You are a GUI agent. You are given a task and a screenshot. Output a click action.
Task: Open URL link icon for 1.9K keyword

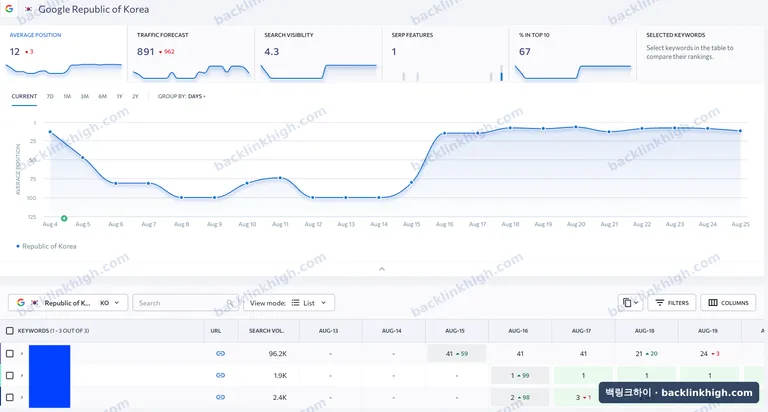tap(220, 375)
